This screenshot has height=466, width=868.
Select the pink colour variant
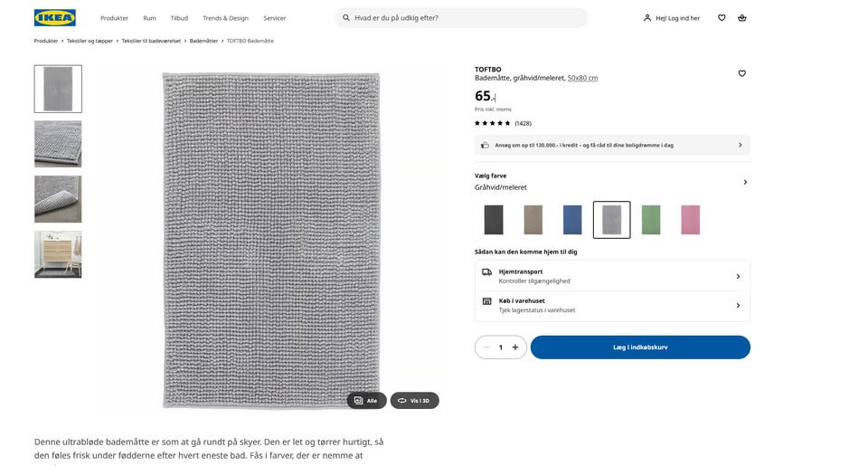(x=690, y=220)
